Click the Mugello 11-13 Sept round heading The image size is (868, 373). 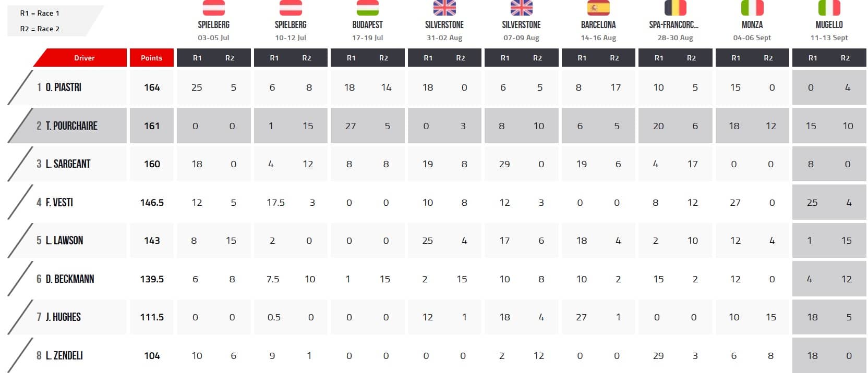[x=829, y=31]
